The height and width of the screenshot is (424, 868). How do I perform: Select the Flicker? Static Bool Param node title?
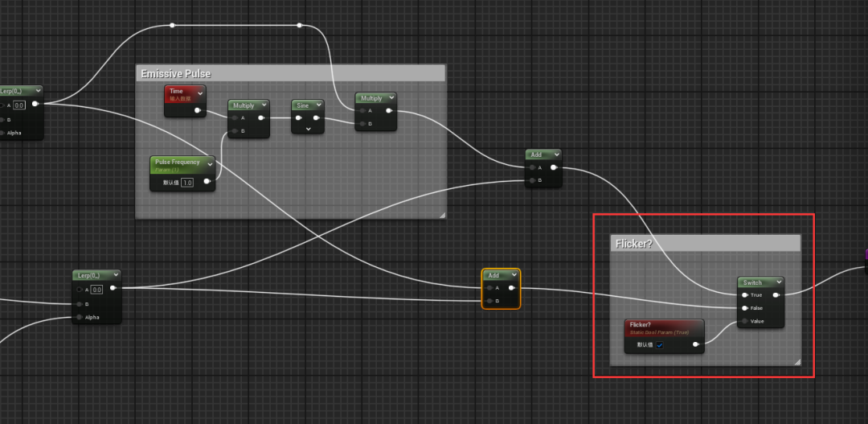(x=640, y=324)
